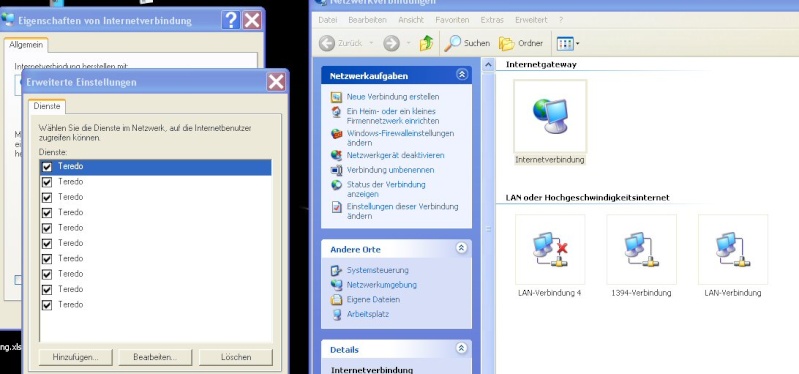
Task: Click icon beside Verbindung umbenennen
Action: [336, 170]
